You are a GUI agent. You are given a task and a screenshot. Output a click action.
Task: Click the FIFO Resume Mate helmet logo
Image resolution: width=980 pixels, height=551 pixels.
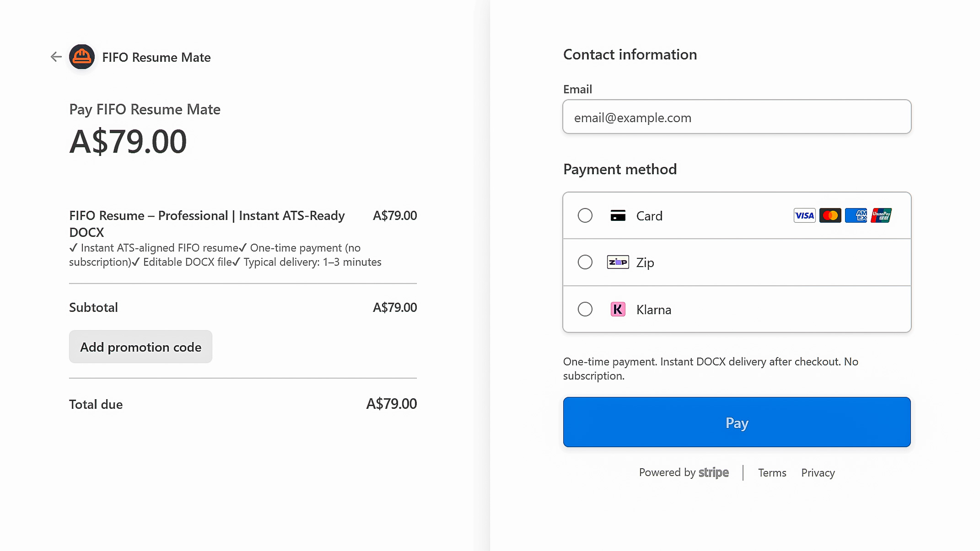click(x=82, y=57)
